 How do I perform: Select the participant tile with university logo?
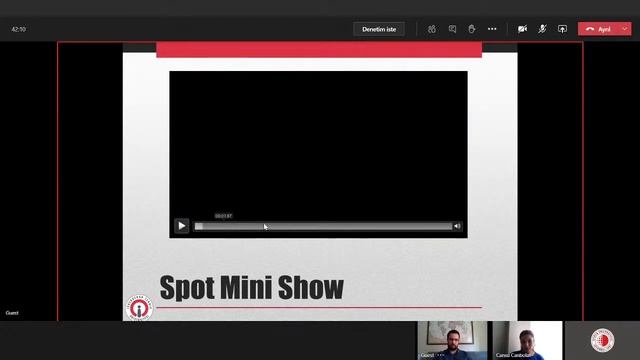pyautogui.click(x=602, y=340)
